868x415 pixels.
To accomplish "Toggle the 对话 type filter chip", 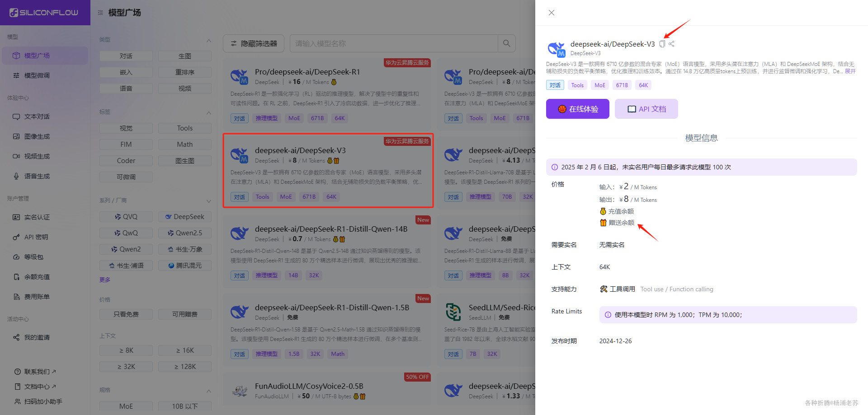I will point(126,56).
